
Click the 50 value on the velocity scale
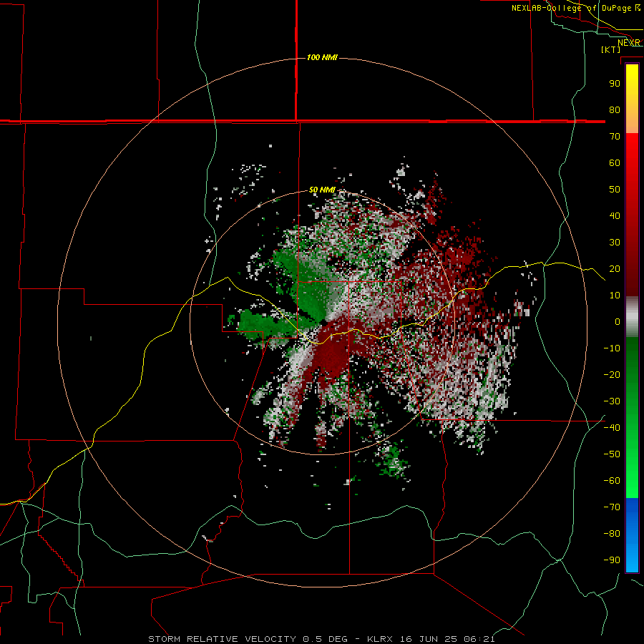[615, 190]
